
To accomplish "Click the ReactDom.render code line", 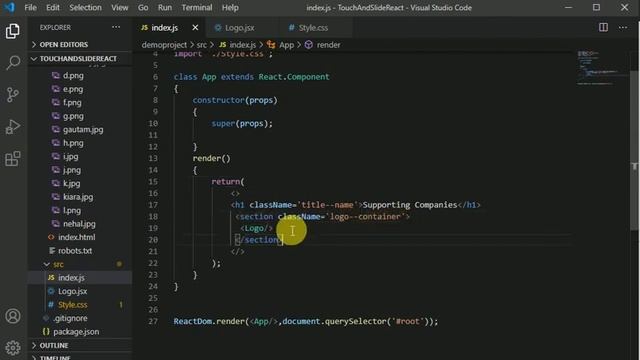I will coord(306,321).
